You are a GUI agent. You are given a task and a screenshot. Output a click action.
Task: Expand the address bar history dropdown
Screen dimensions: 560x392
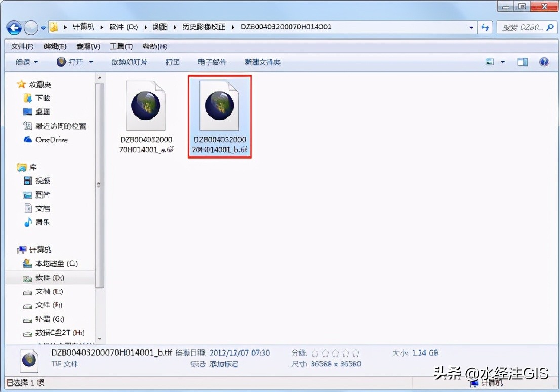(x=471, y=27)
